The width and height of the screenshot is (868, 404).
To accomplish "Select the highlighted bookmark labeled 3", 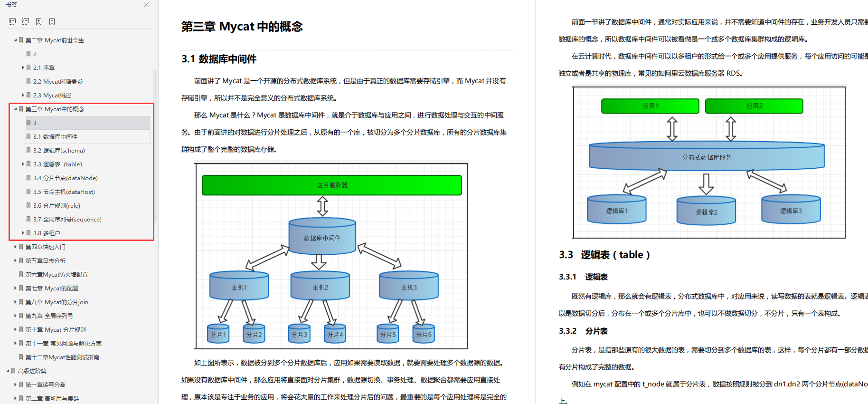I will (x=88, y=123).
